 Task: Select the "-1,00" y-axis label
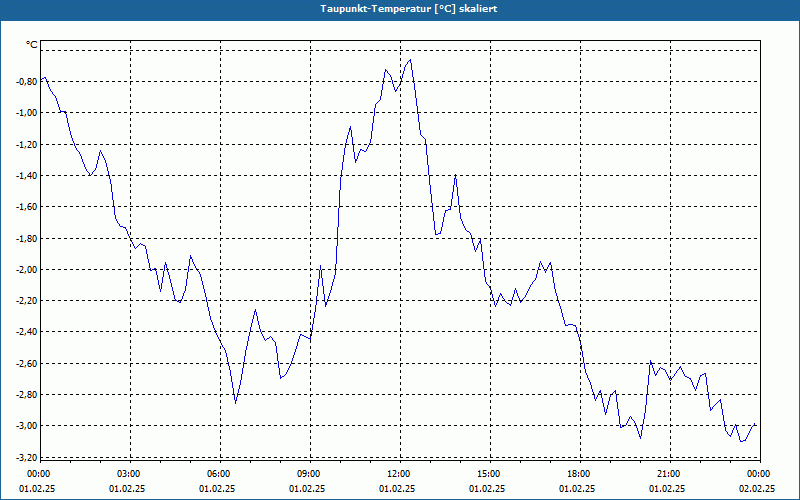[x=27, y=113]
